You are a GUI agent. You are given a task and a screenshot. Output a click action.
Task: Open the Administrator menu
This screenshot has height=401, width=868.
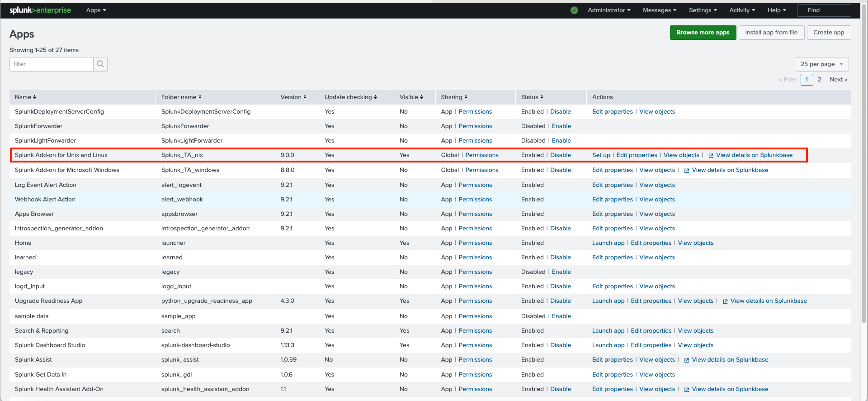click(609, 10)
